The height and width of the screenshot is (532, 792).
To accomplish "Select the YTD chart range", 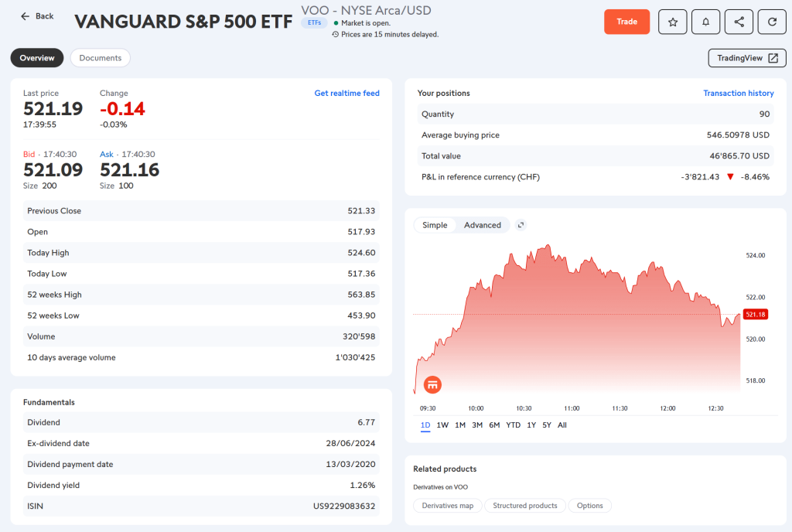I will pyautogui.click(x=514, y=425).
